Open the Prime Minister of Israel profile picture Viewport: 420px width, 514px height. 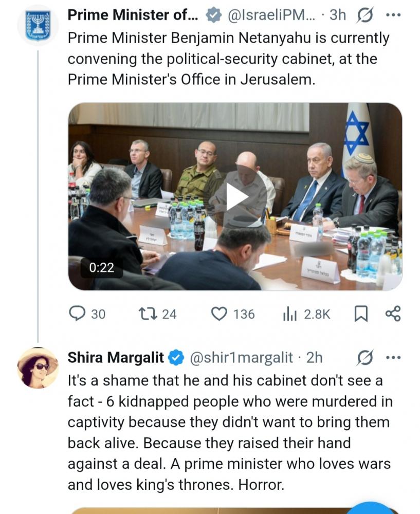[x=38, y=26]
